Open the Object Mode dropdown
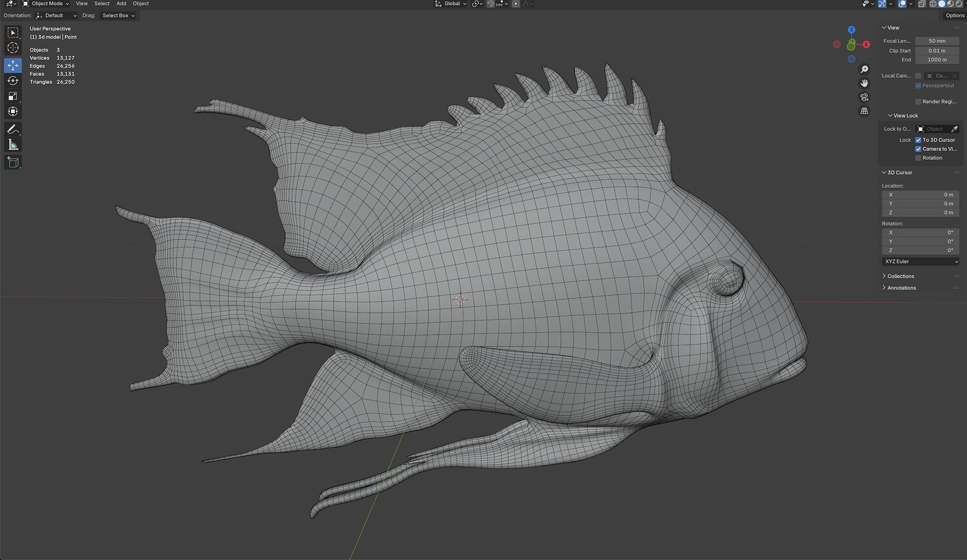 [46, 4]
